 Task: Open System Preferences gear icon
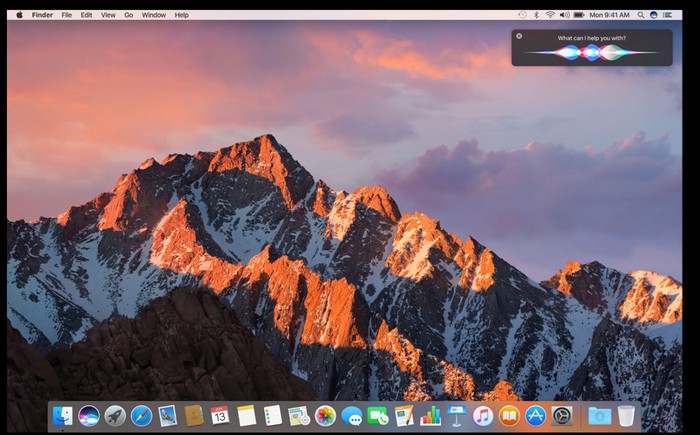(x=562, y=416)
